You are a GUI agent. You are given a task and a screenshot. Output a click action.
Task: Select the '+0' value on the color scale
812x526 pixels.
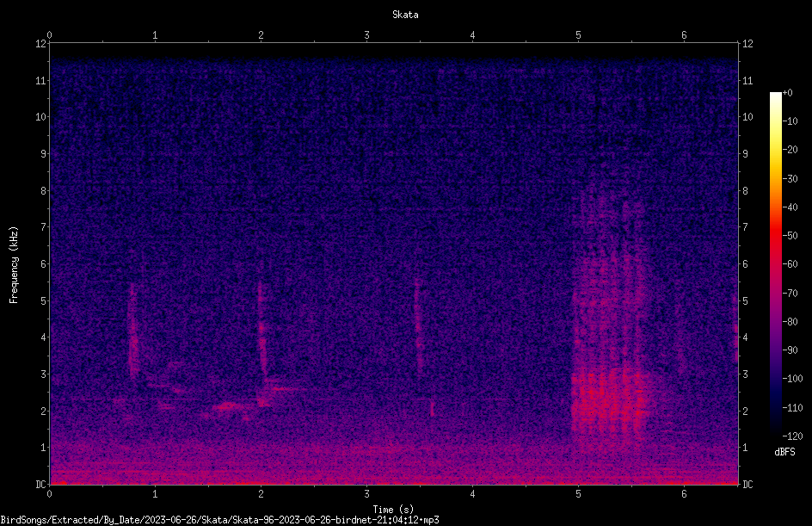click(788, 93)
